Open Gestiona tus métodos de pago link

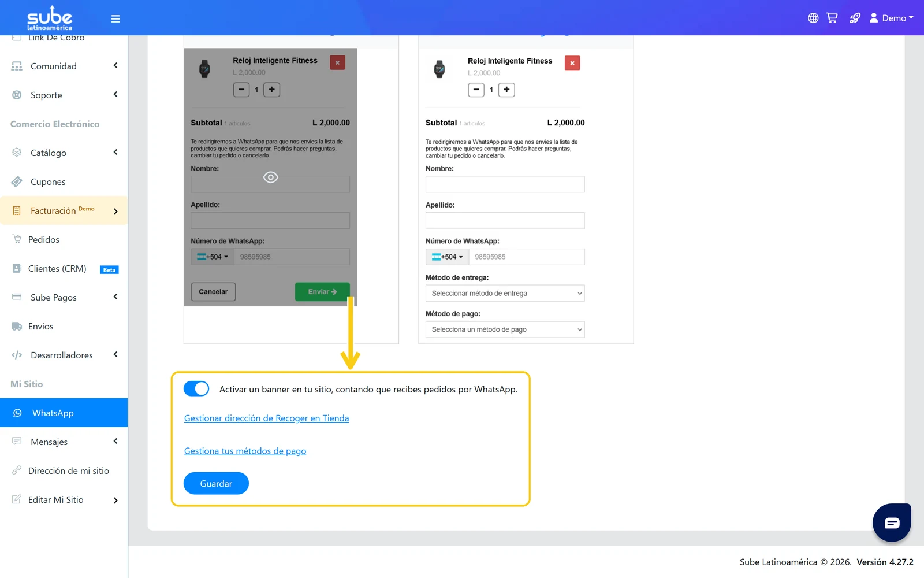tap(245, 451)
